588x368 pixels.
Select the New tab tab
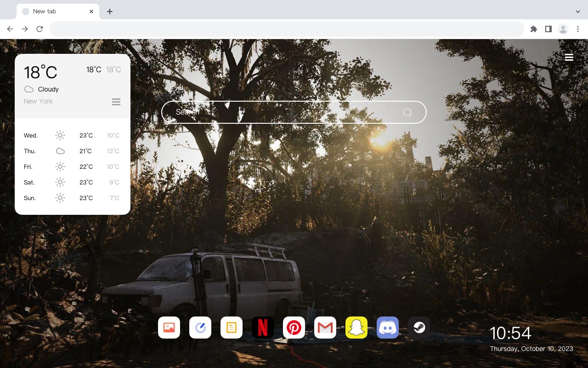(58, 11)
